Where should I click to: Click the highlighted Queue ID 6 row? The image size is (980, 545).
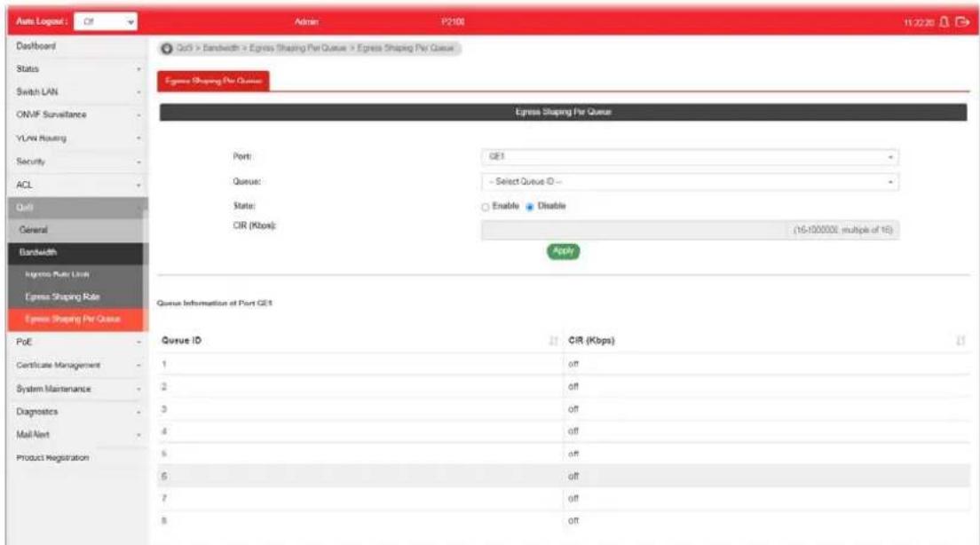[564, 477]
